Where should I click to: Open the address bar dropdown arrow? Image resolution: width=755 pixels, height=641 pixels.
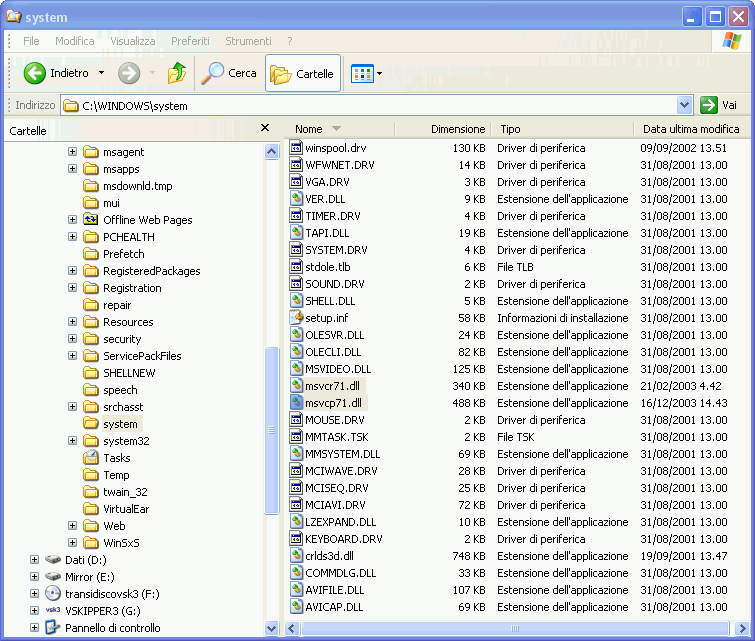point(684,105)
